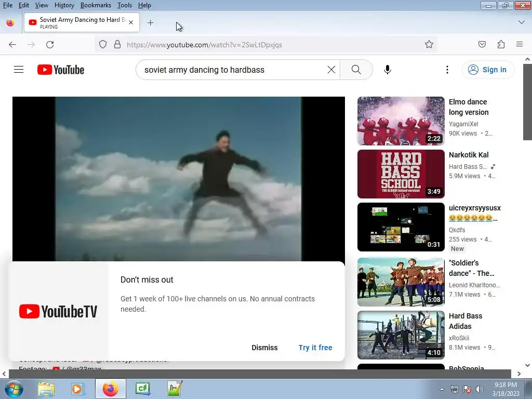Open the Bookmarks menu
532x399 pixels.
tap(96, 5)
